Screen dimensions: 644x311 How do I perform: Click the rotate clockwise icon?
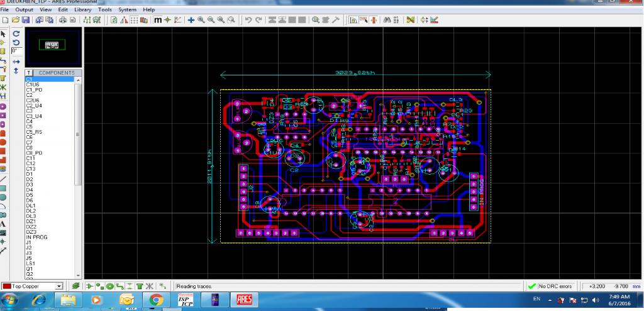(16, 33)
